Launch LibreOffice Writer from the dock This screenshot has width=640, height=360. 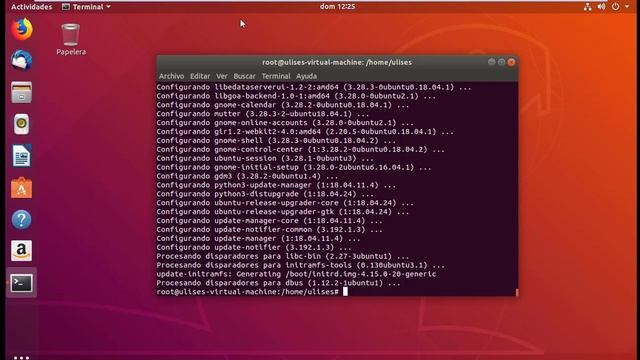pyautogui.click(x=22, y=156)
